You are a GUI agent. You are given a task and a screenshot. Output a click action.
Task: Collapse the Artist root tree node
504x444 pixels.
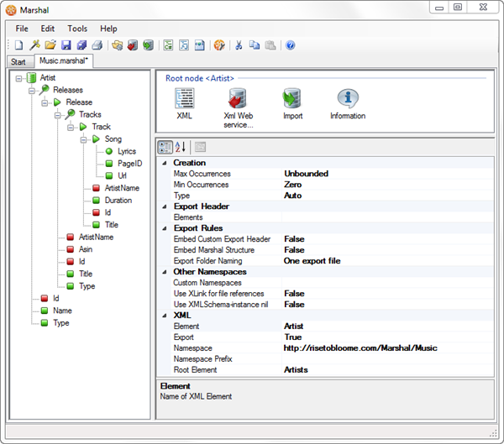coord(19,78)
